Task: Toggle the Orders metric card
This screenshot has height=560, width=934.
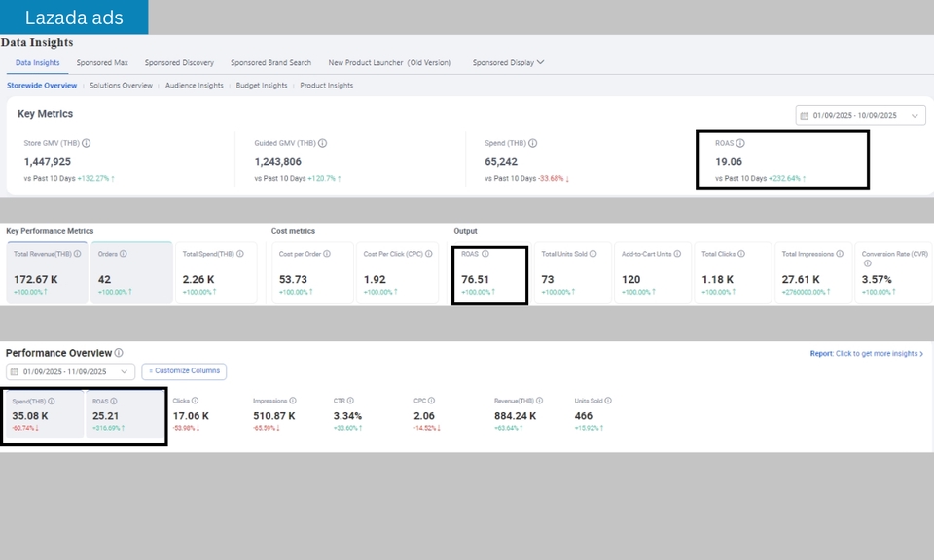Action: [130, 272]
